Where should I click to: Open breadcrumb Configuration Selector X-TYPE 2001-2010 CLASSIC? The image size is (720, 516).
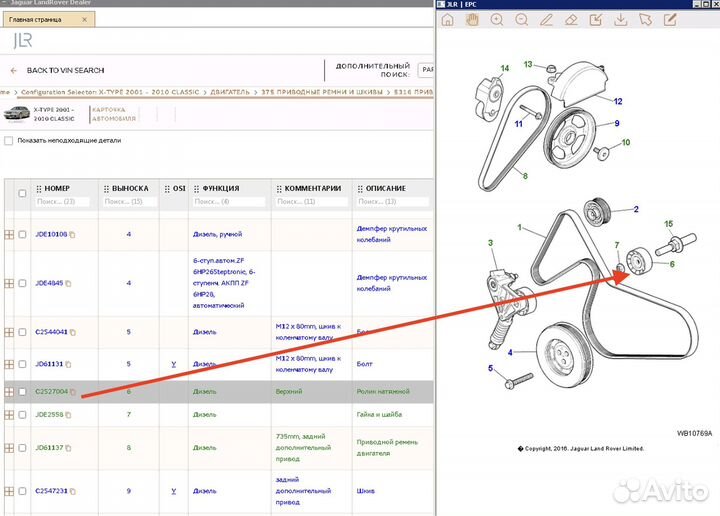pyautogui.click(x=110, y=92)
